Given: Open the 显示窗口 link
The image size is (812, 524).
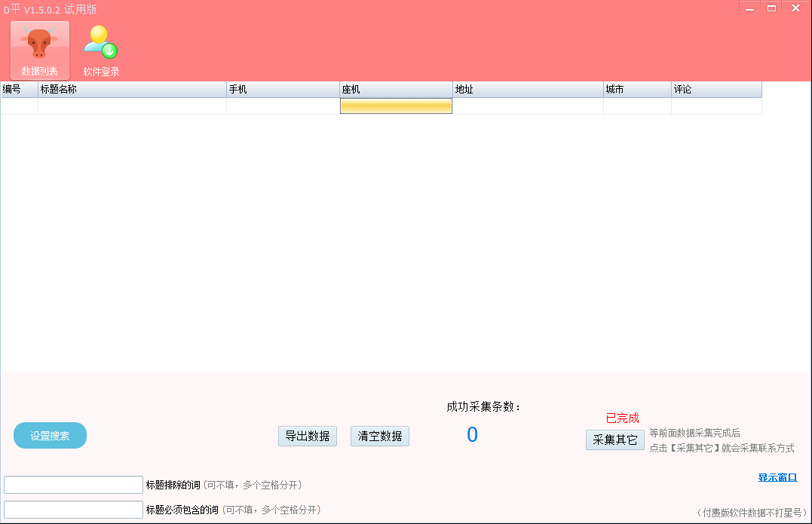Looking at the screenshot, I should (x=777, y=477).
